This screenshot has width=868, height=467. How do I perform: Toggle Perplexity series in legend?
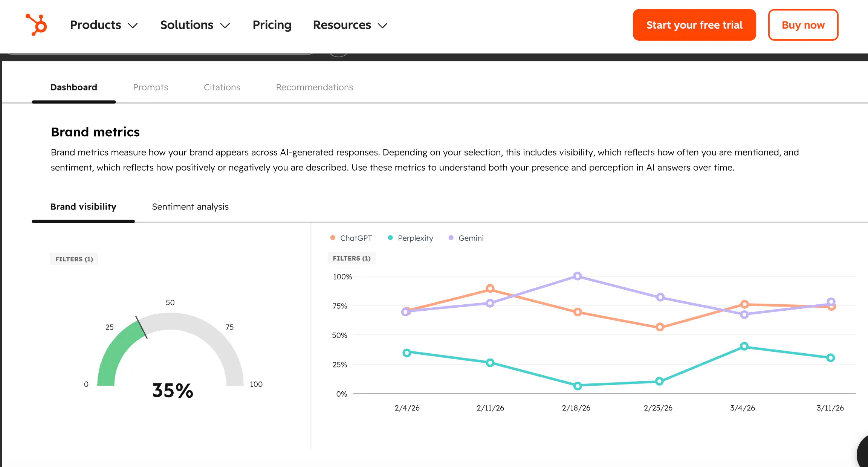410,238
